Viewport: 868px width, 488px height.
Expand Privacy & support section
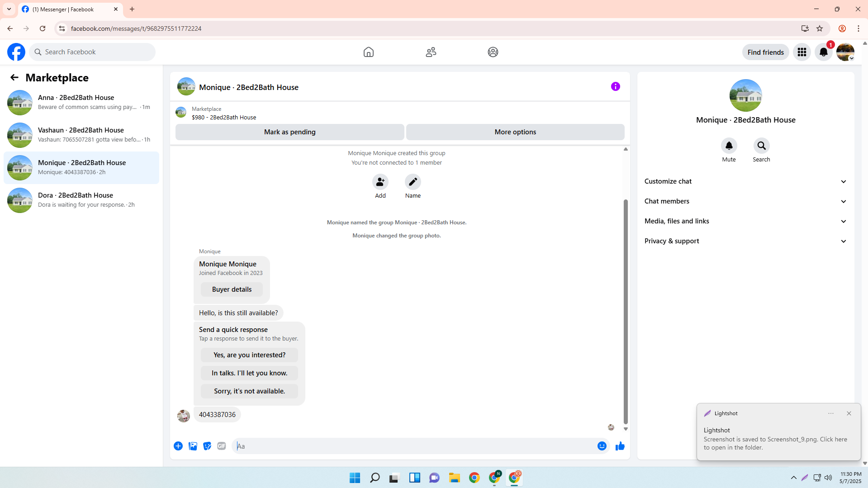(746, 241)
